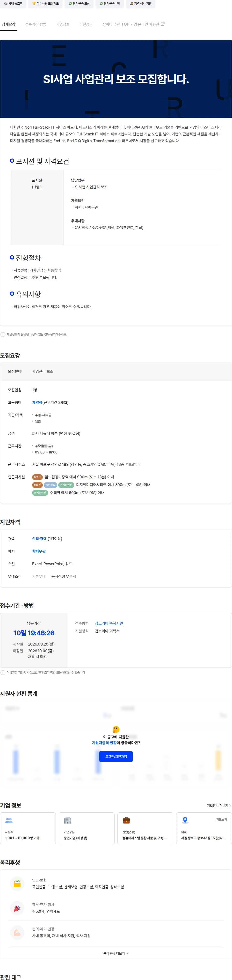Open the 기업정보 tab
This screenshot has width=232, height=980.
63,24
